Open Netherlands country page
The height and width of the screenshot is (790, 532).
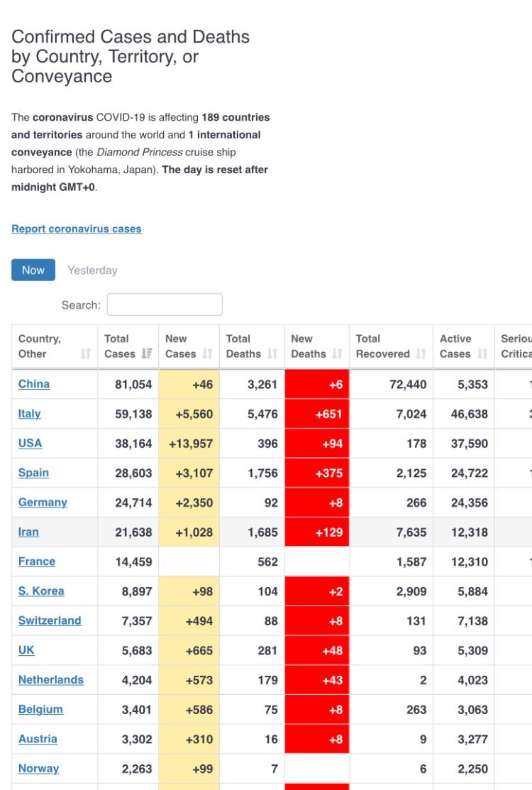(x=51, y=680)
